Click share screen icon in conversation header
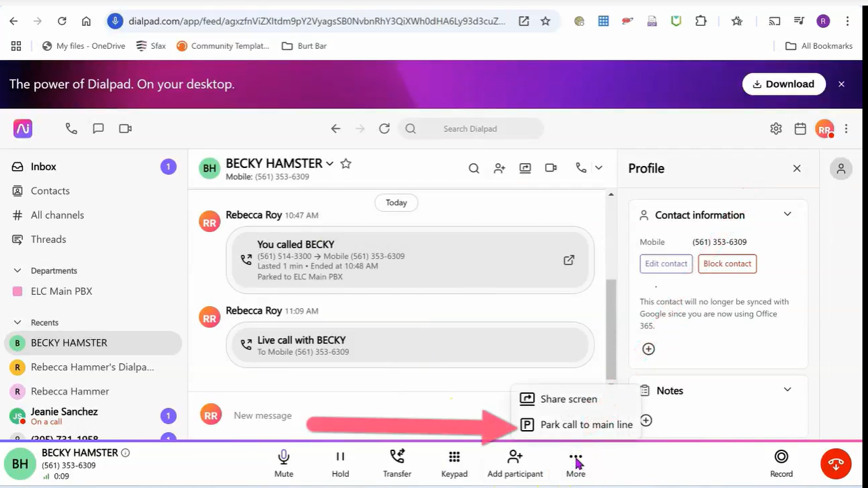Screen dimensions: 868x488 pos(525,168)
